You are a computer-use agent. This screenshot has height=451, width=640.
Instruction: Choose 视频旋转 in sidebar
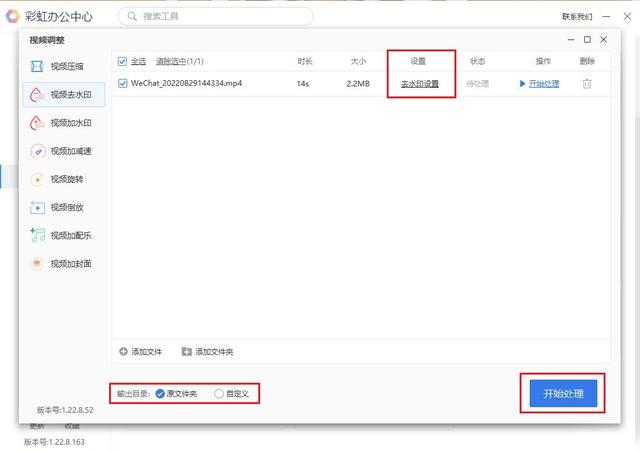coord(64,179)
